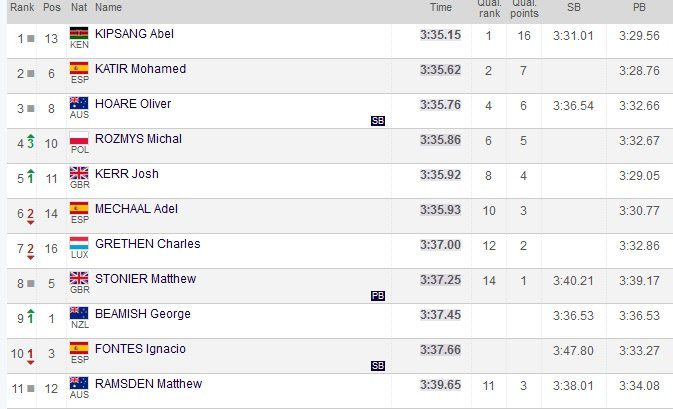Open athlete profile KATIR Mohamed
Image resolution: width=673 pixels, height=409 pixels.
pyautogui.click(x=140, y=69)
